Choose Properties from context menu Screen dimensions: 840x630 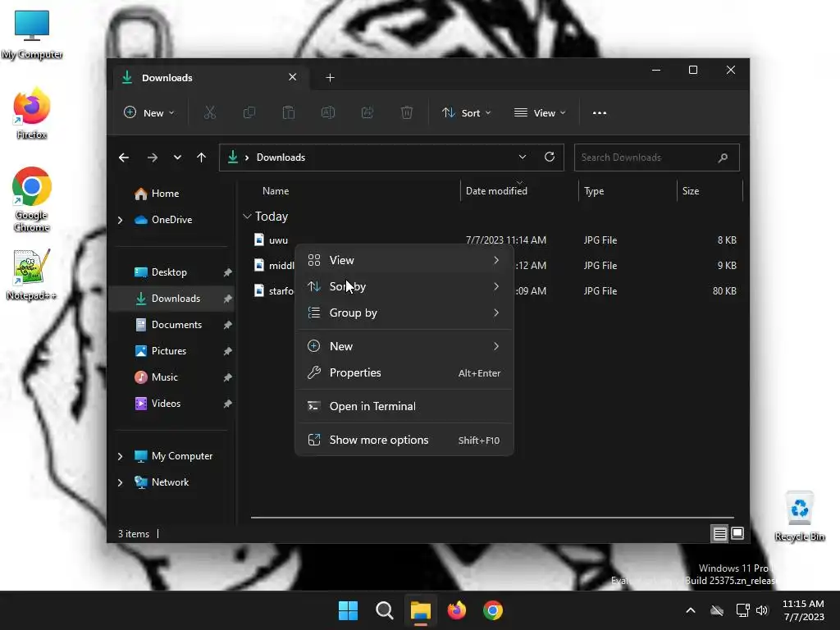[404, 373]
